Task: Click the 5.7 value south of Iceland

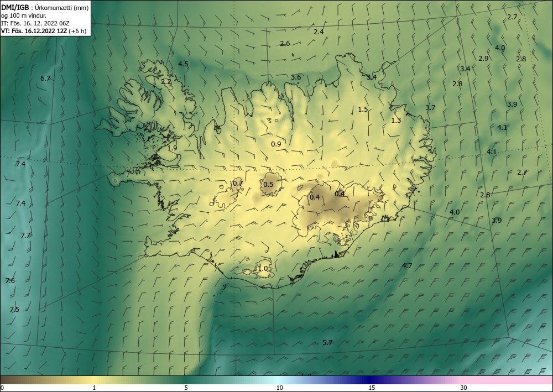Action: (327, 342)
